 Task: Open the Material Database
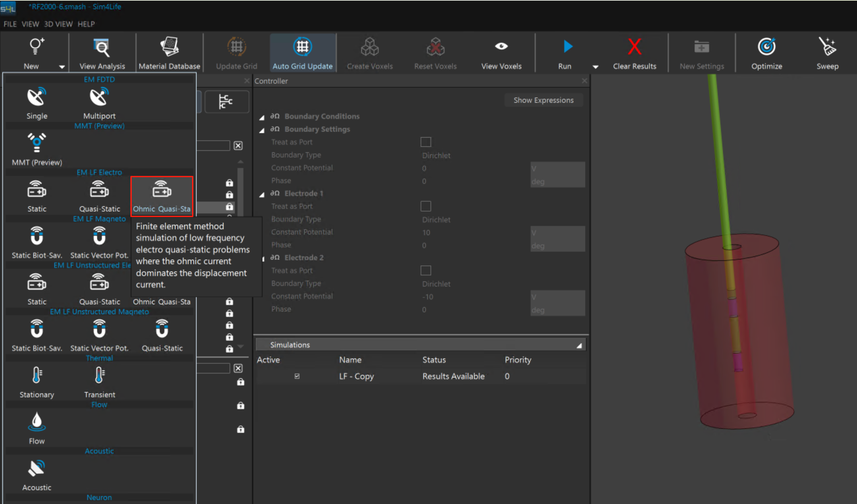click(169, 53)
